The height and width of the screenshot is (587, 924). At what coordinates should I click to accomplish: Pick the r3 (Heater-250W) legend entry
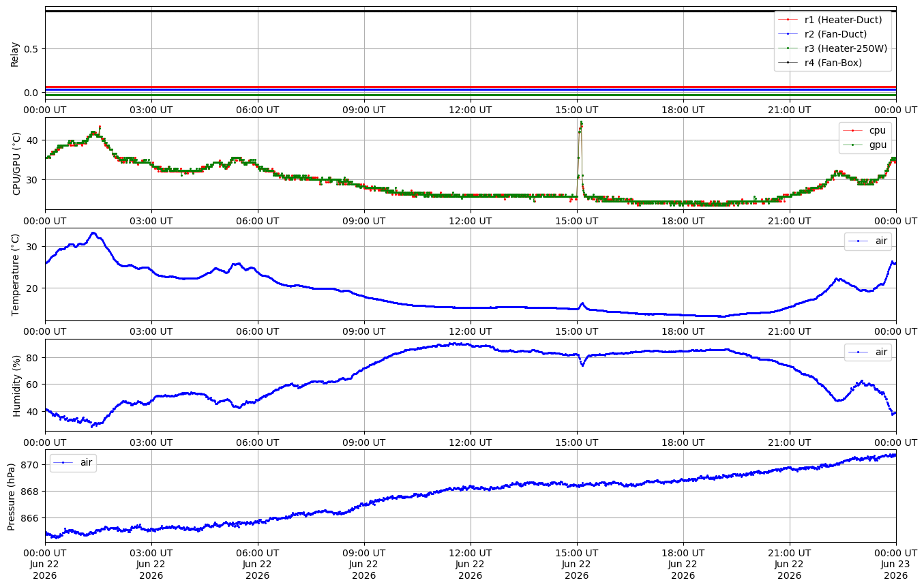[x=833, y=48]
